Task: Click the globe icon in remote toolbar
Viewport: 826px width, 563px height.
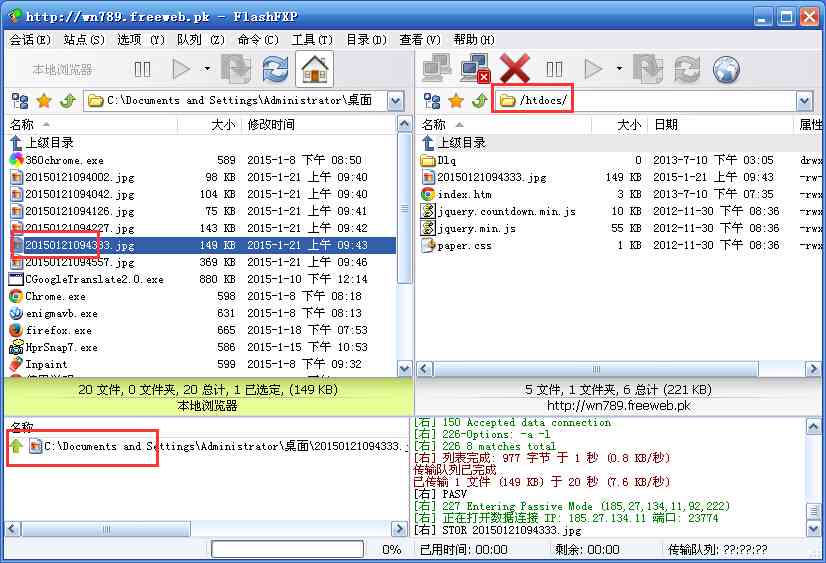Action: point(726,69)
